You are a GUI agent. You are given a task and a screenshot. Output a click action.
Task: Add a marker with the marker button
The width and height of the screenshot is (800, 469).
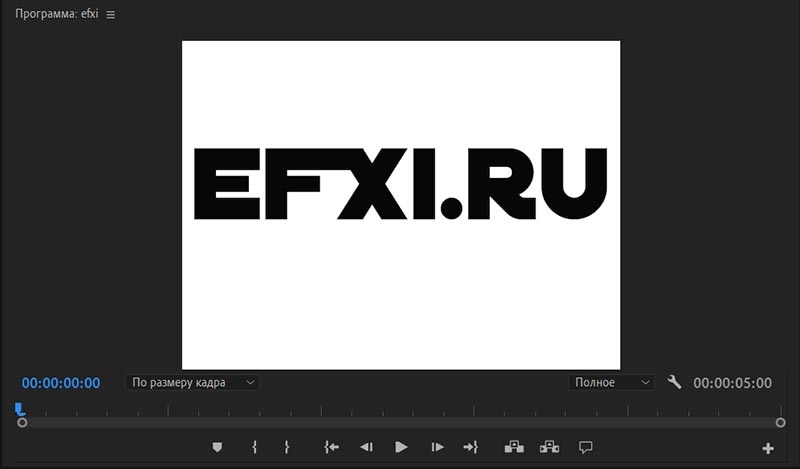(217, 448)
